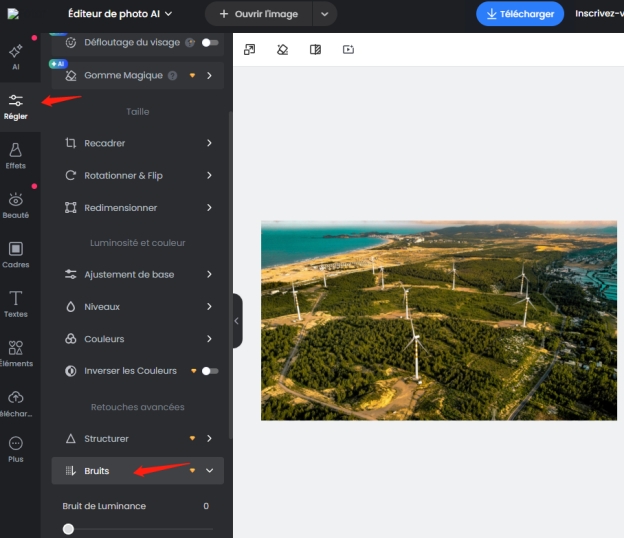Toggle Défloutage du visage switch
The image size is (624, 538).
point(209,43)
